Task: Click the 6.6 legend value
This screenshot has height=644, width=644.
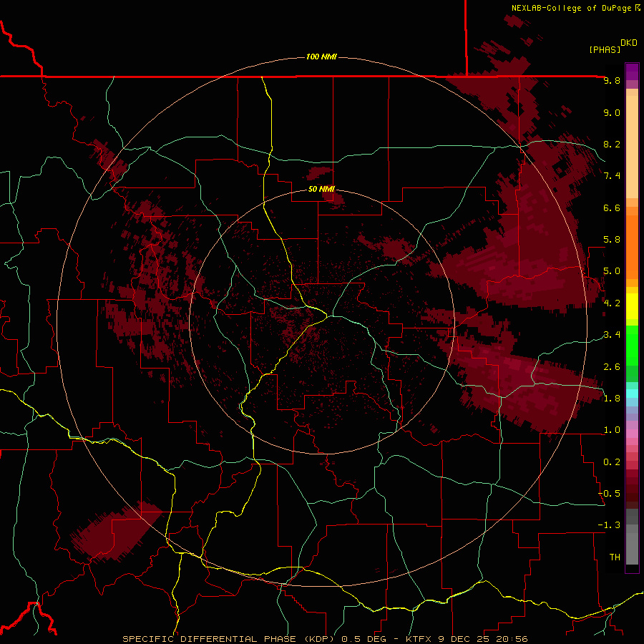Action: pyautogui.click(x=612, y=208)
